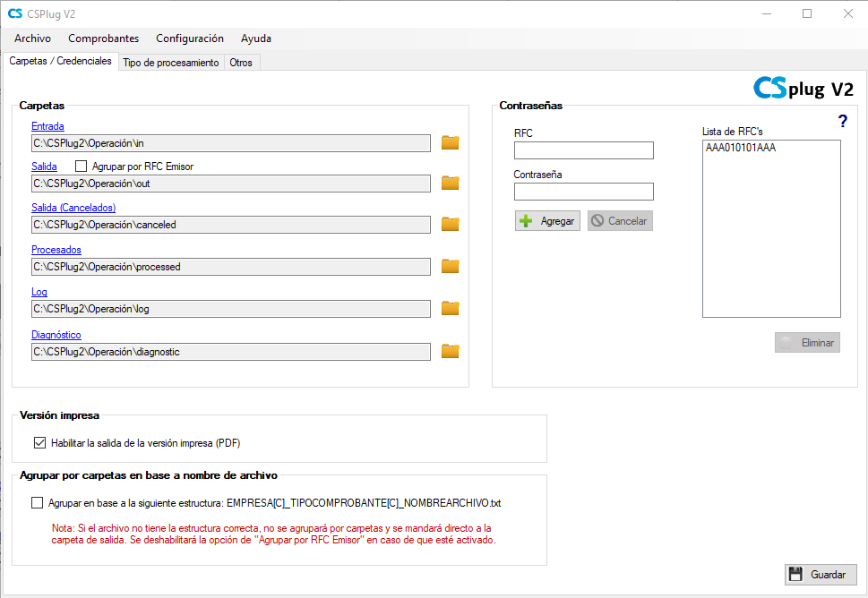The width and height of the screenshot is (868, 598).
Task: Browse folder for Salida path
Action: [450, 183]
